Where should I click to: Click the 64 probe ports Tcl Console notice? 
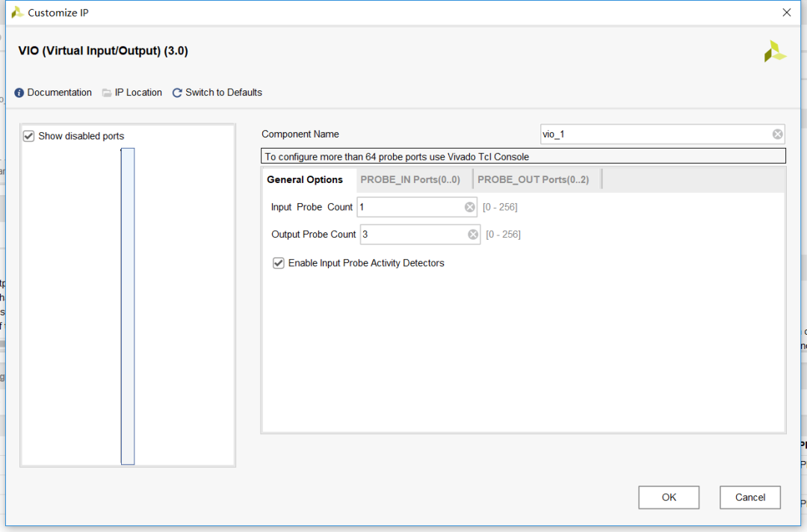click(x=523, y=156)
